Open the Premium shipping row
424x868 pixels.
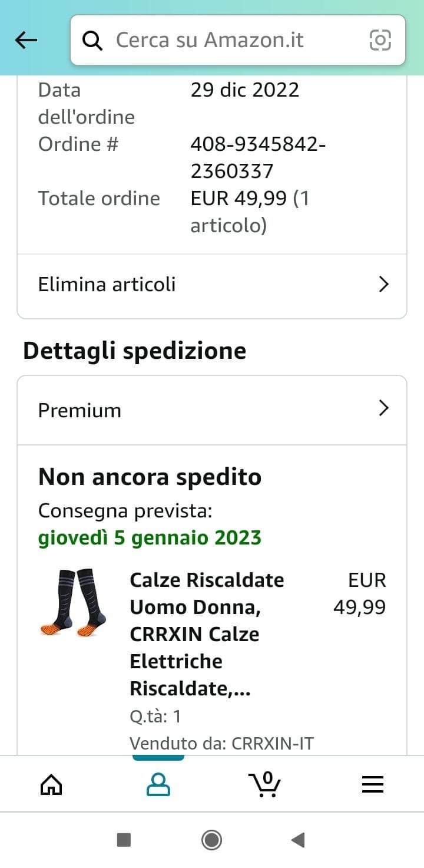(x=177, y=410)
